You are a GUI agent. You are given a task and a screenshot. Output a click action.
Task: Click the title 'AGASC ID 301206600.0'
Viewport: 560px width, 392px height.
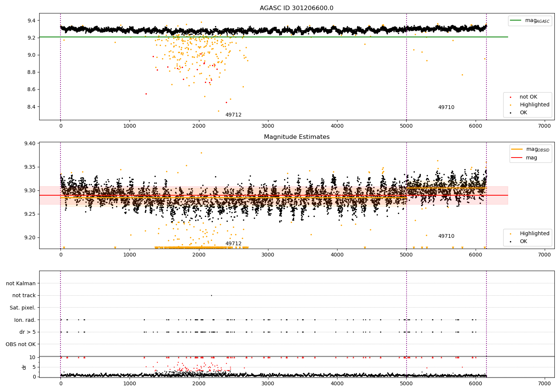[296, 8]
